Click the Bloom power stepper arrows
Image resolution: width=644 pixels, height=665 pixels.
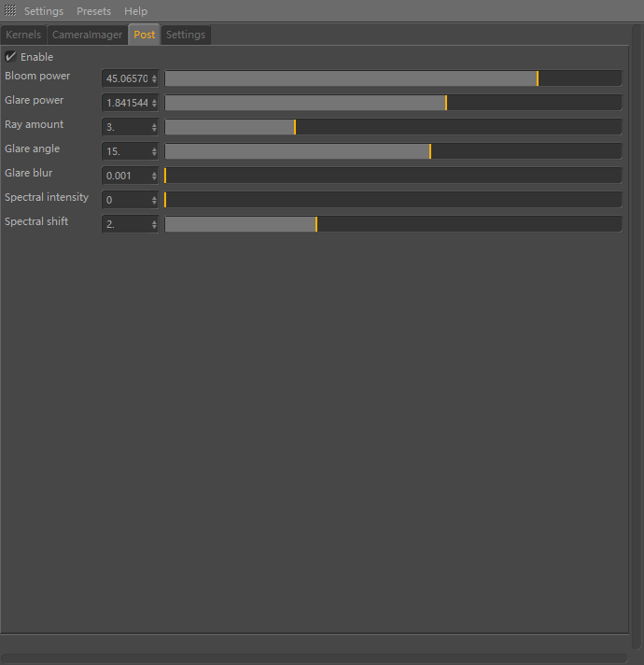[154, 78]
